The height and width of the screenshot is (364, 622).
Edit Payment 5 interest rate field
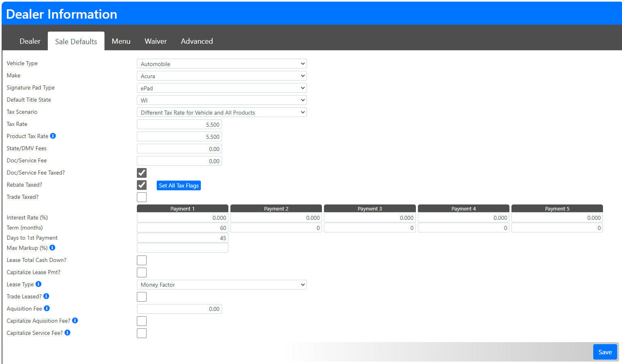pyautogui.click(x=557, y=218)
